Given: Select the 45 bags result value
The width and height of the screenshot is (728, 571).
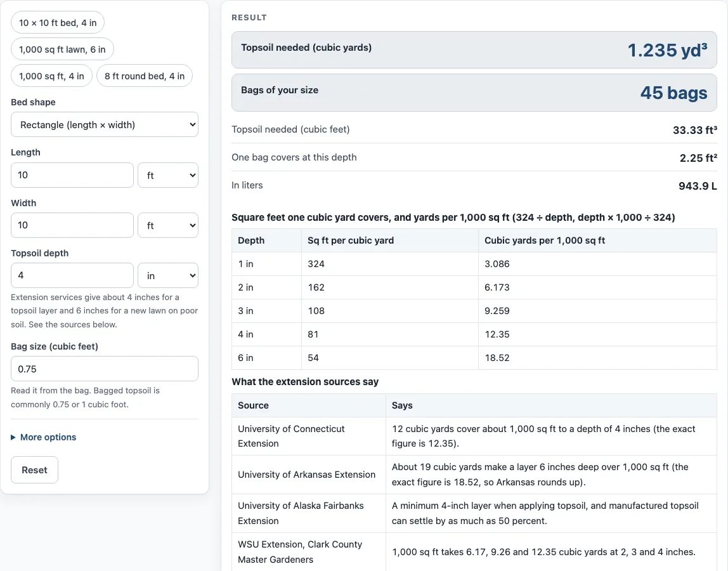Looking at the screenshot, I should tap(673, 93).
